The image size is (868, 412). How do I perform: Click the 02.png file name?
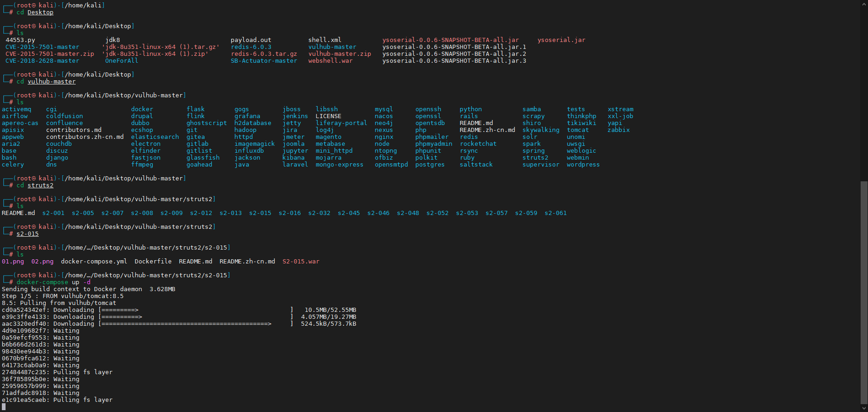click(42, 262)
